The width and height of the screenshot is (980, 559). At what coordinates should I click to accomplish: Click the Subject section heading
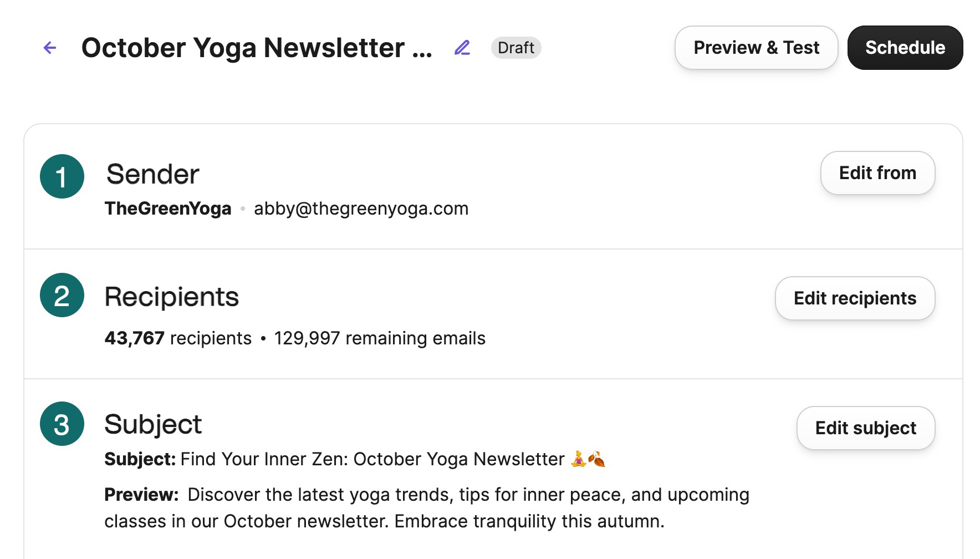(153, 424)
